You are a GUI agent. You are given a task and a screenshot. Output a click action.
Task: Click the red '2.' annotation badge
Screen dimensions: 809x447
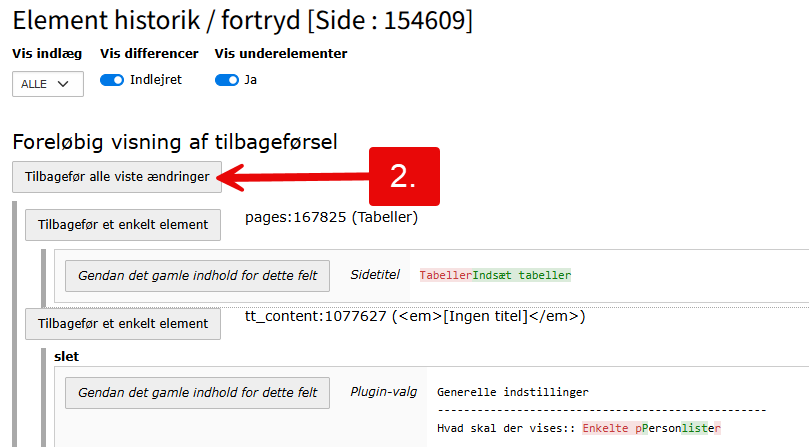(x=405, y=176)
